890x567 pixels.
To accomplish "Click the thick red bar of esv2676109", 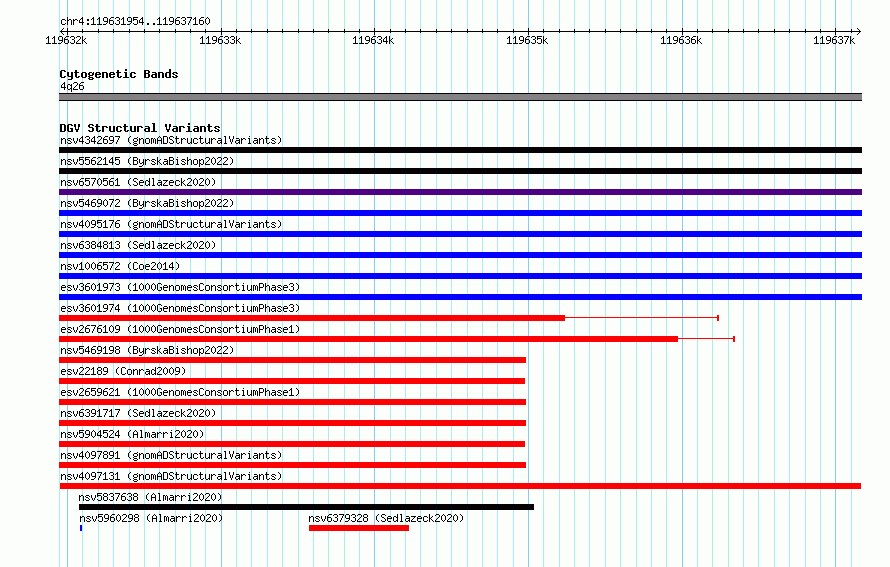I will 368,339.
